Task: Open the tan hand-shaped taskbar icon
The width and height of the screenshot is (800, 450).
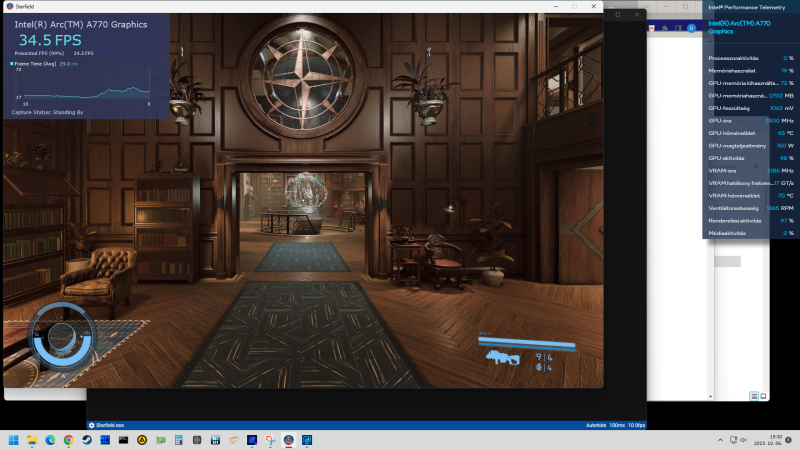Action: [234, 440]
